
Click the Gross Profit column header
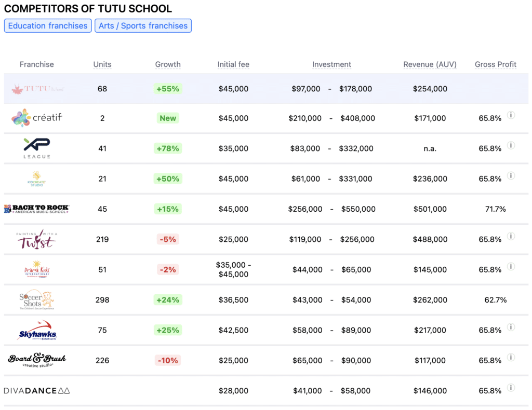click(495, 64)
